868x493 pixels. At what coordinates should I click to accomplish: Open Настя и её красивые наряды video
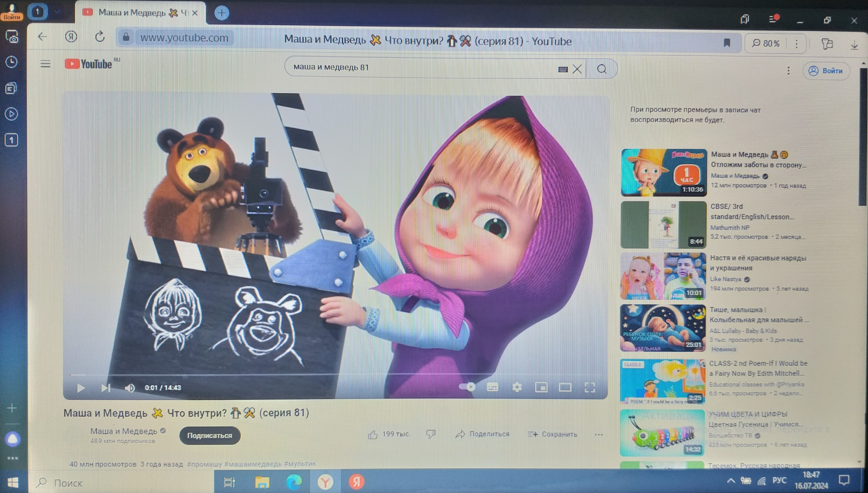(x=663, y=276)
